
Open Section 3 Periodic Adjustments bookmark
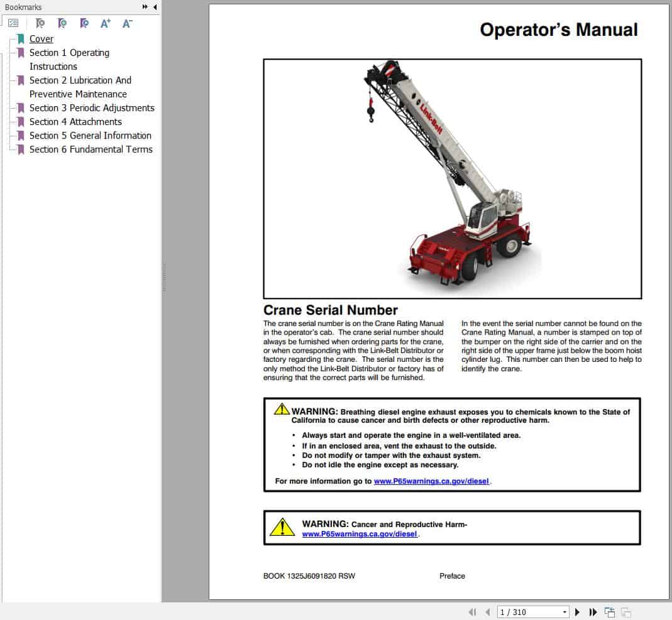pos(92,107)
